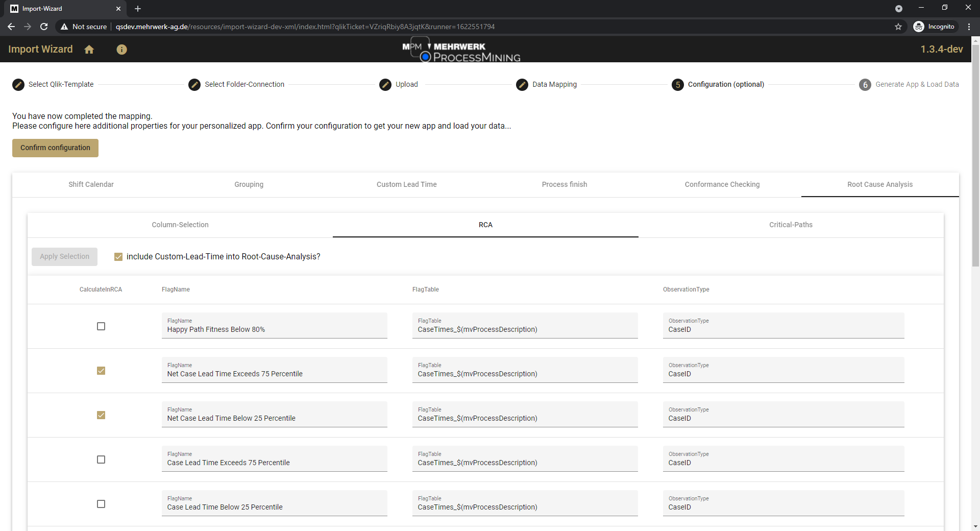
Task: Go to Import Wizard home icon
Action: [x=89, y=50]
